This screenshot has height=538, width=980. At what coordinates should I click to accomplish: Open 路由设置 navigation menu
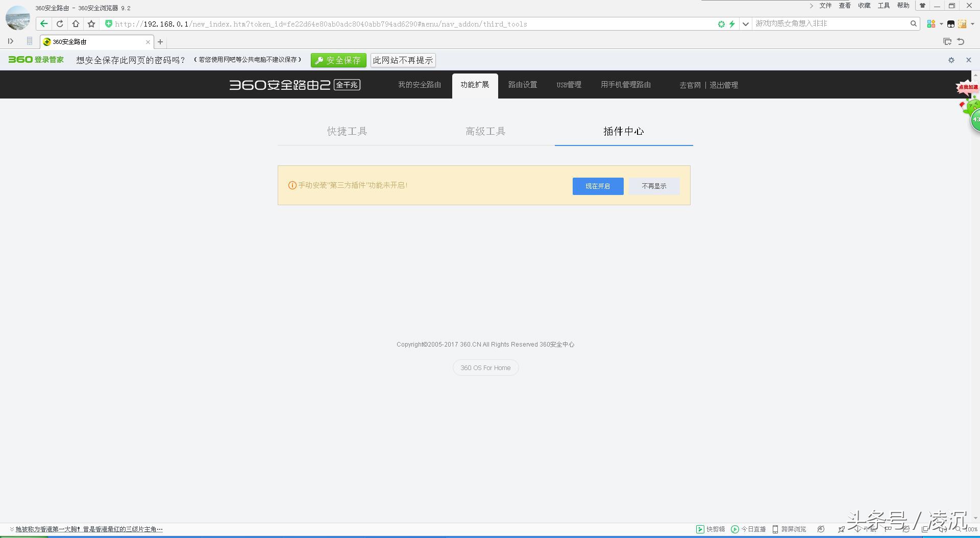[522, 85]
